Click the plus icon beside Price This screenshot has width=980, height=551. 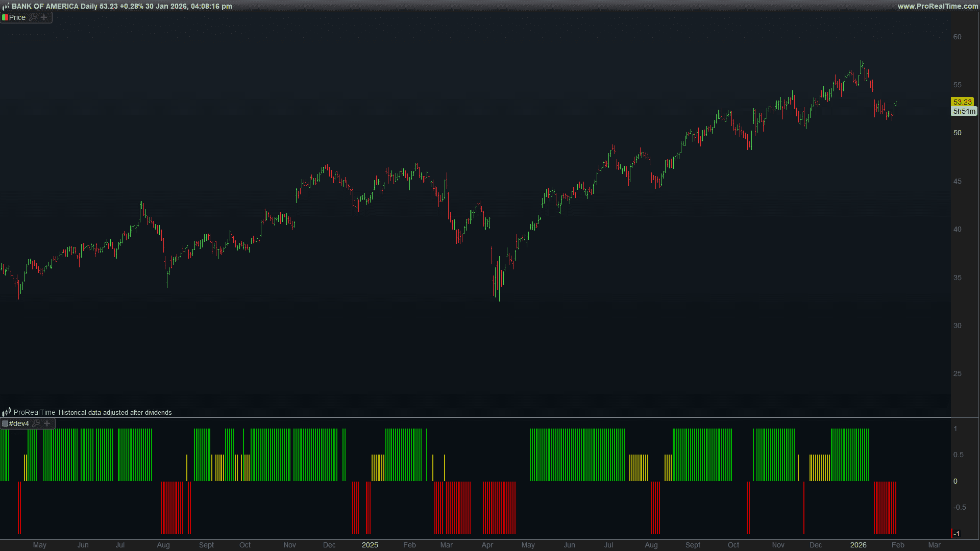[44, 17]
